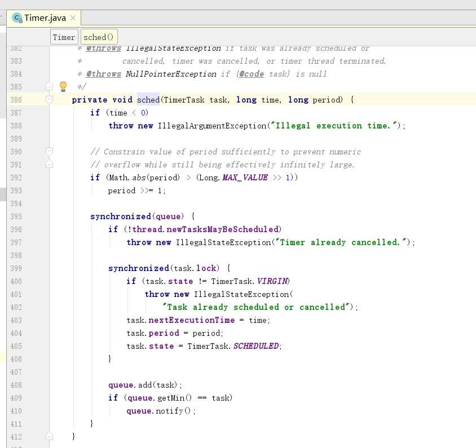Viewport: 476px width, 448px height.
Task: Click line number 408 in the gutter
Action: click(16, 385)
